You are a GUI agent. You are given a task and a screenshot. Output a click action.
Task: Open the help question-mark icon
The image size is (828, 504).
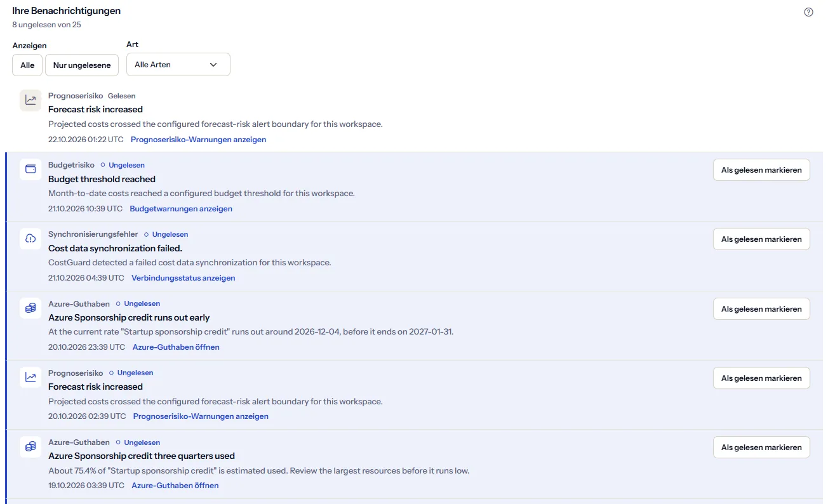(x=808, y=12)
